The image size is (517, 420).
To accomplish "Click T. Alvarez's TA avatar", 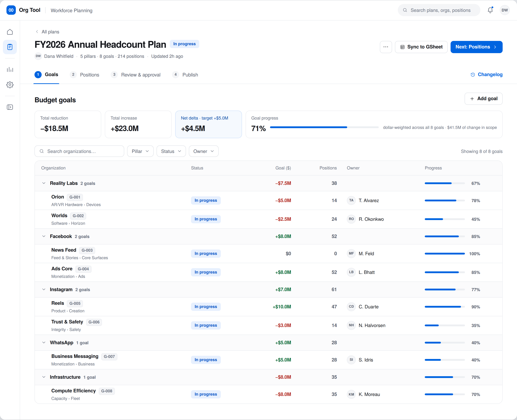I will pos(351,200).
